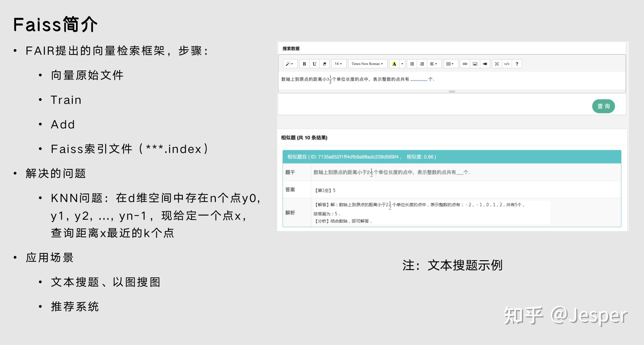Open the font size 14 dropdown

(338, 64)
